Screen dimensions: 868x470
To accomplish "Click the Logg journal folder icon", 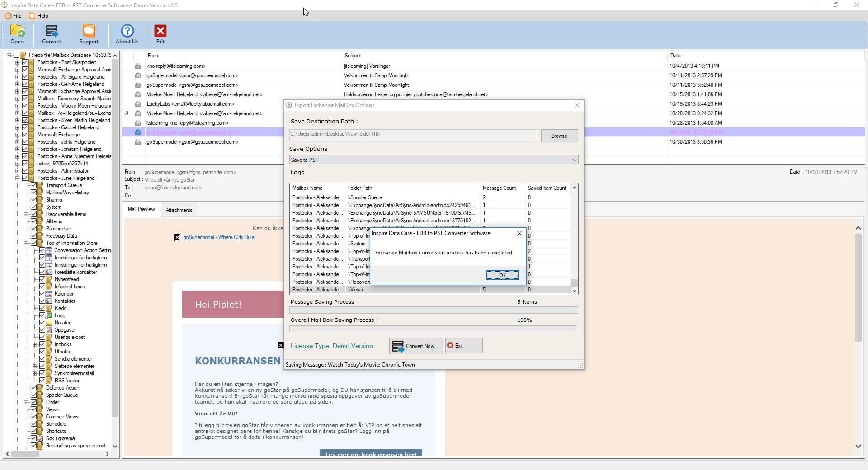I will 49,315.
